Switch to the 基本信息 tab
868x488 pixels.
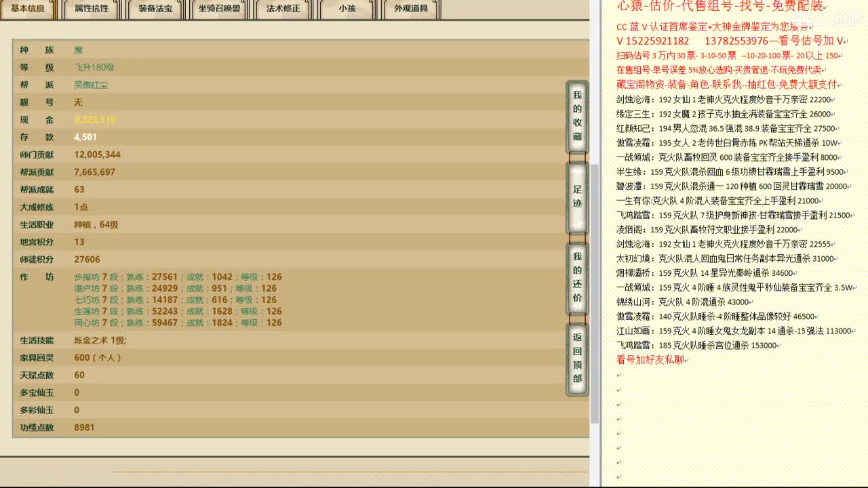[28, 9]
